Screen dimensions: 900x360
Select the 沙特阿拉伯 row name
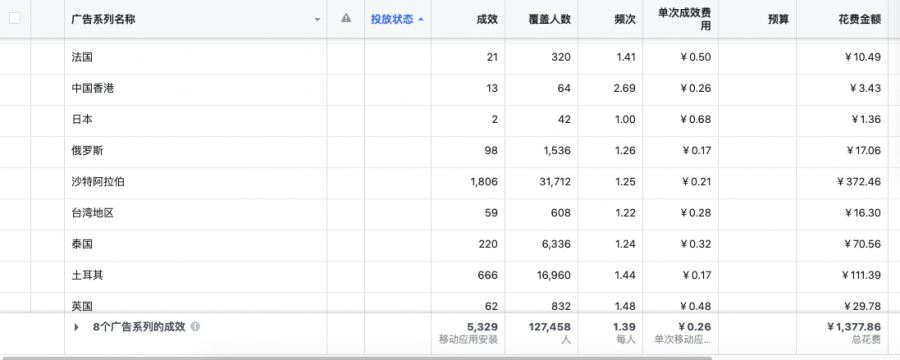(x=98, y=182)
